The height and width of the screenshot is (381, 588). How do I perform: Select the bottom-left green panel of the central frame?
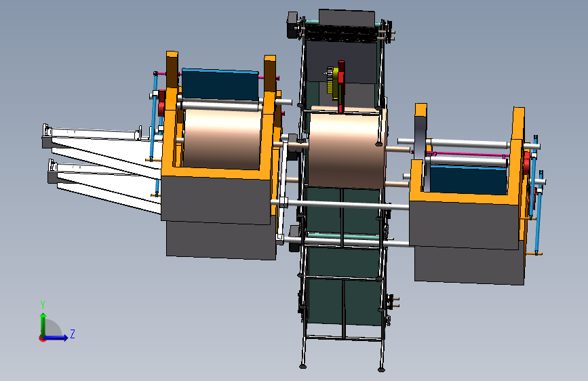pyautogui.click(x=324, y=302)
